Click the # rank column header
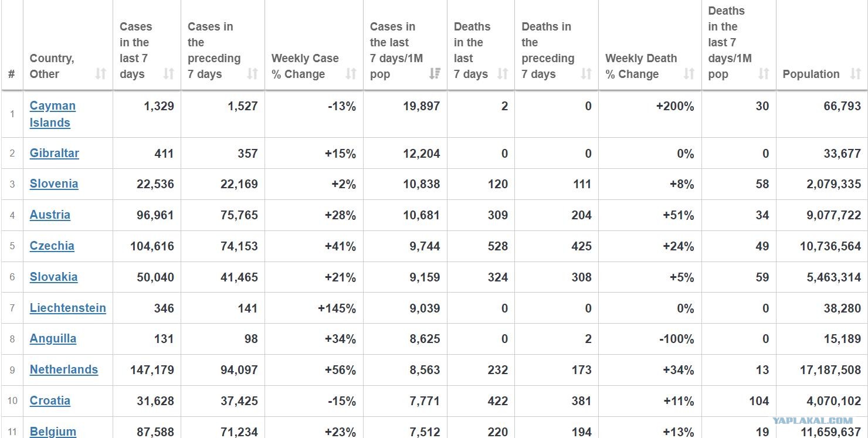Image resolution: width=868 pixels, height=438 pixels. coord(12,74)
